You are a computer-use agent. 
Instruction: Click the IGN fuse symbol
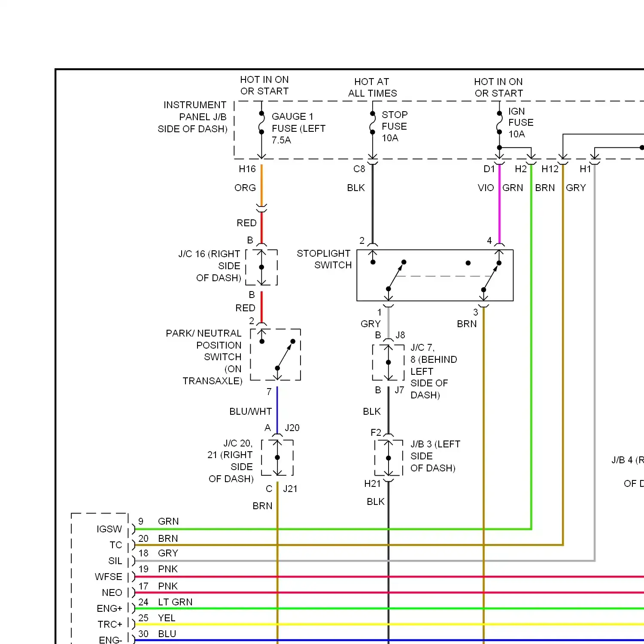pos(499,123)
